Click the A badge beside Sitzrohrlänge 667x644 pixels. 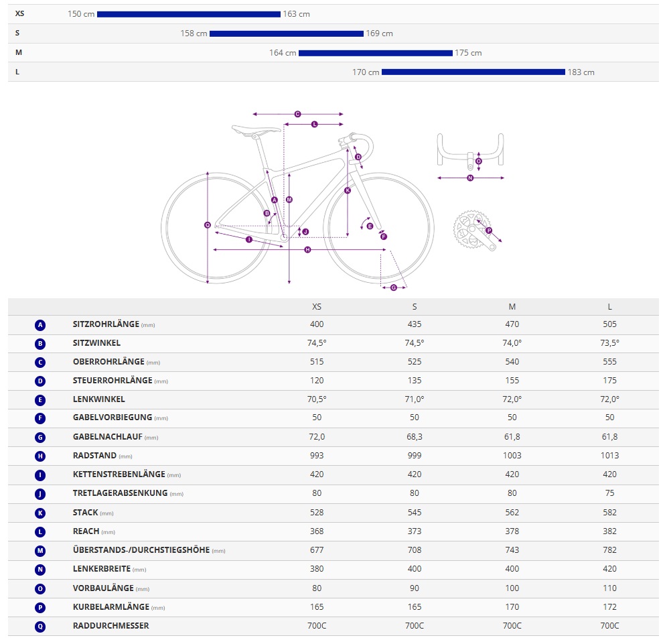click(40, 325)
